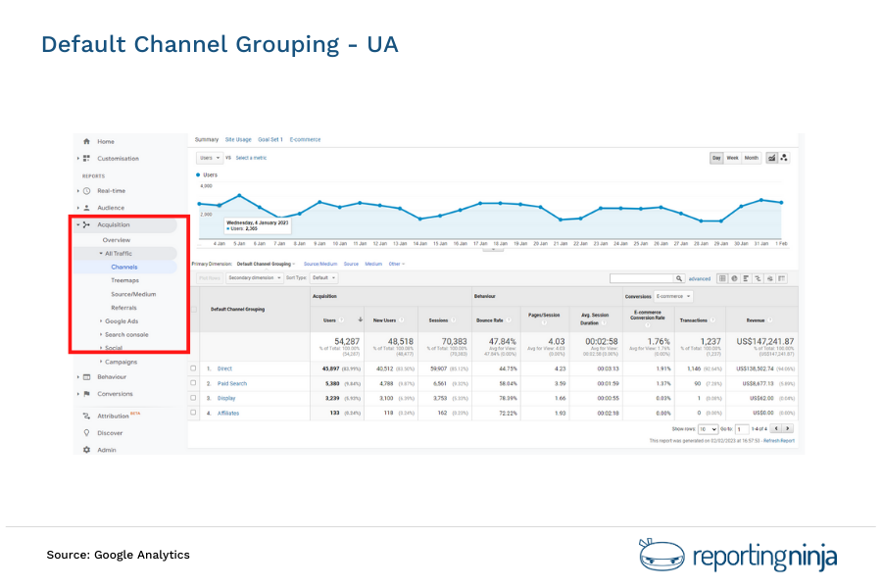The height and width of the screenshot is (588, 882).
Task: Click the table search magnifier icon
Action: tap(679, 278)
